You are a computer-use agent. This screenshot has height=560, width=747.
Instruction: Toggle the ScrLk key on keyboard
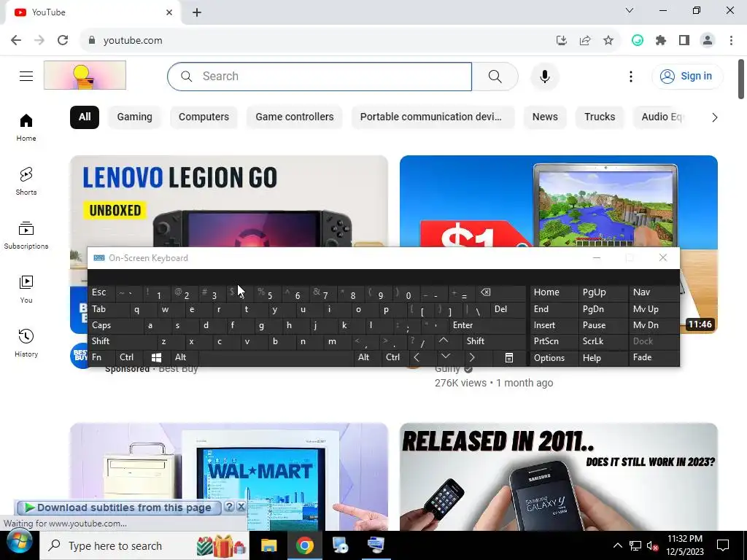pos(603,341)
